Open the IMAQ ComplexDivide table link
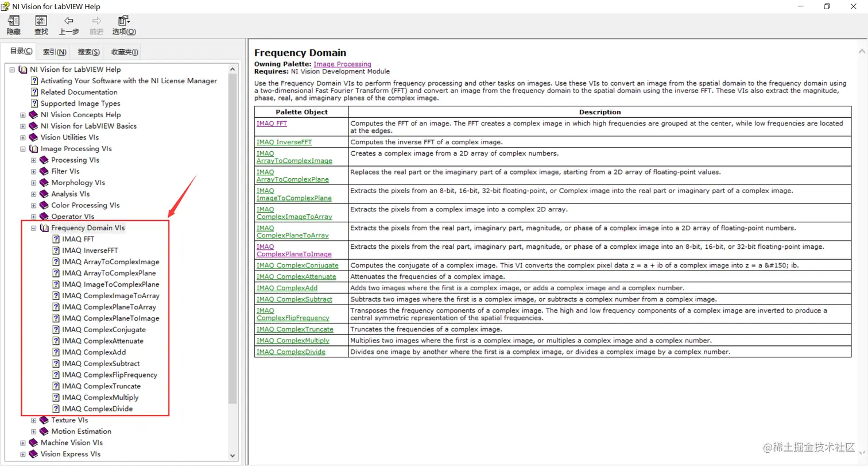The height and width of the screenshot is (466, 868). 291,352
